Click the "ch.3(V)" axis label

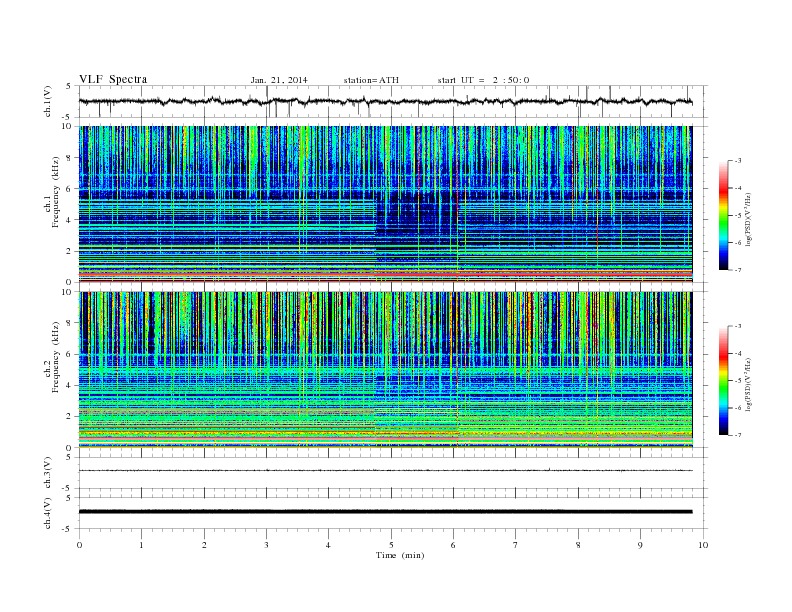(48, 473)
